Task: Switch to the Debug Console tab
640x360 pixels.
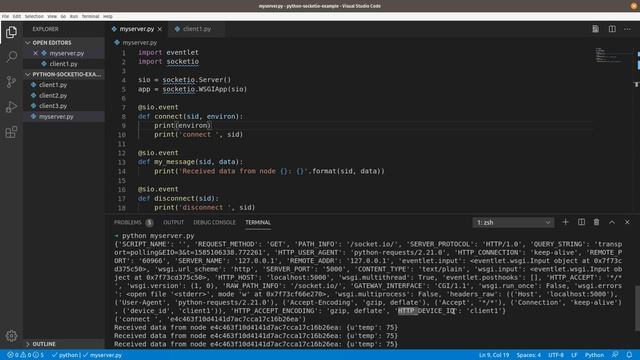Action: click(x=214, y=222)
